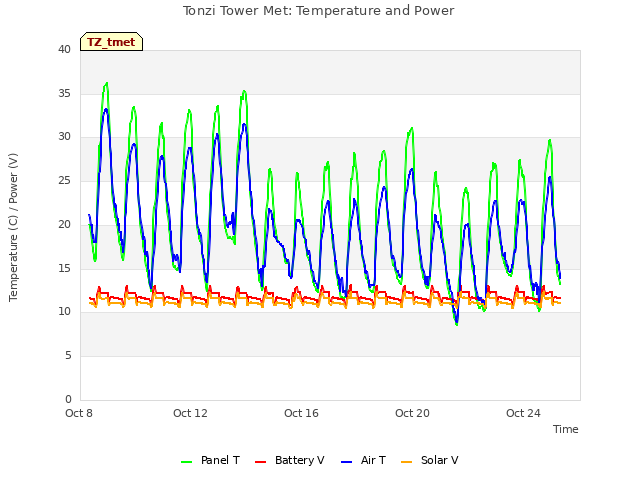Click the y-axis value 5
This screenshot has width=640, height=480.
(x=68, y=356)
